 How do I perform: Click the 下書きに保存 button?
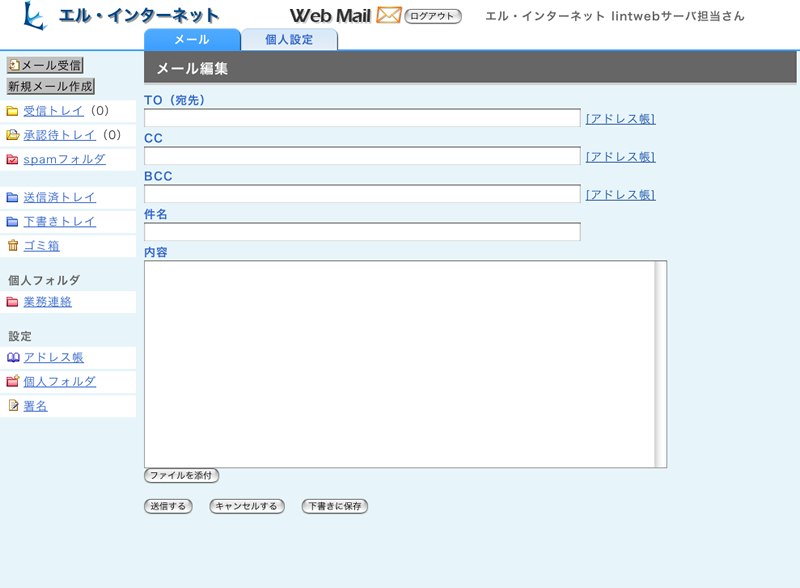coord(335,506)
